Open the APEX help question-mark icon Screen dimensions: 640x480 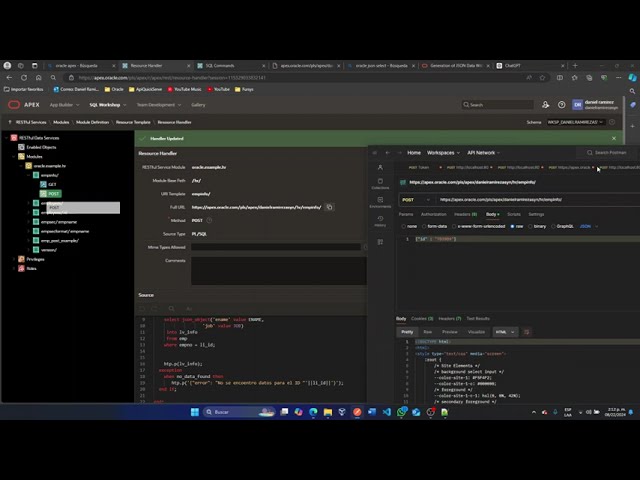(x=562, y=105)
